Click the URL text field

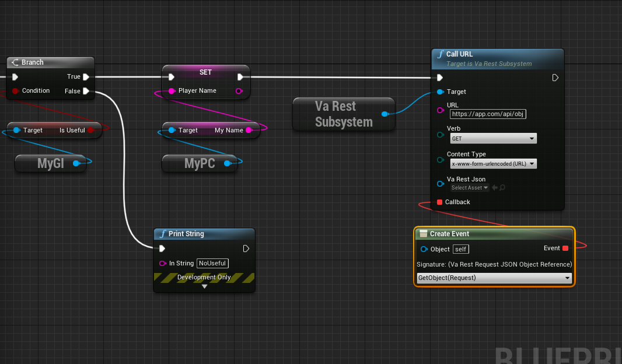488,114
